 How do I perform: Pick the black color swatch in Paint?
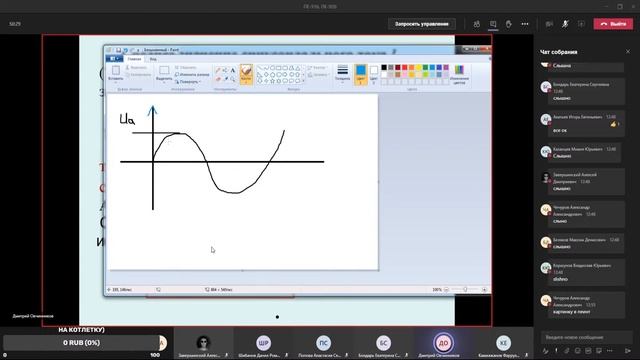point(384,67)
